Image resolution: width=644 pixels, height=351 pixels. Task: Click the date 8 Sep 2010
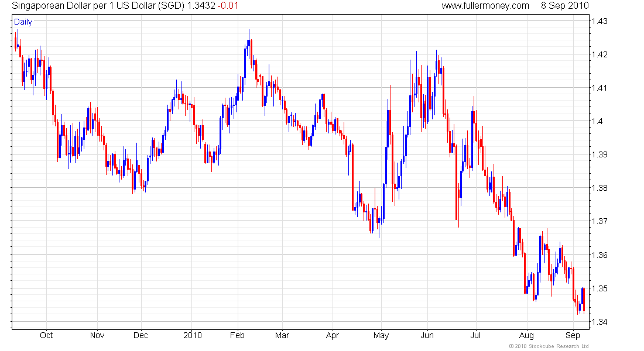[x=565, y=6]
